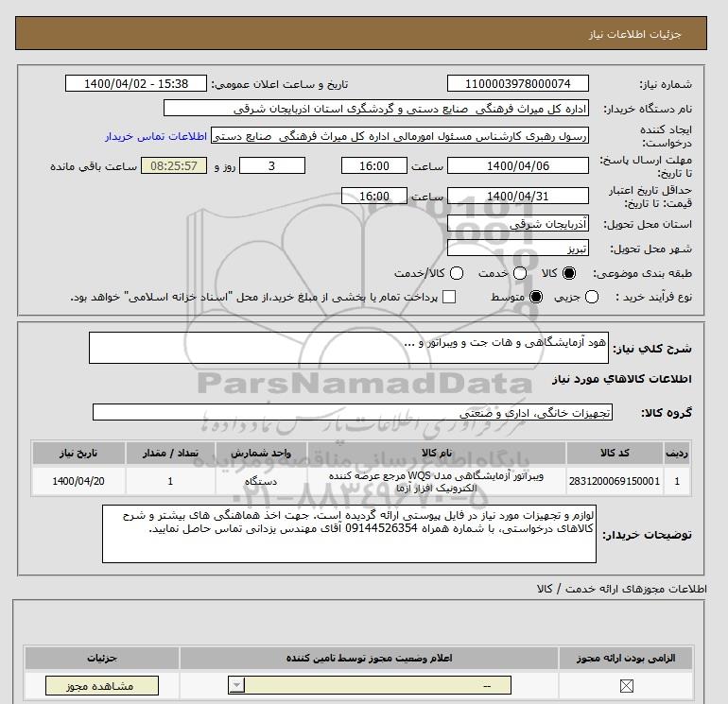Click remaining time counter 08:25:57
This screenshot has height=704, width=728.
pyautogui.click(x=174, y=165)
